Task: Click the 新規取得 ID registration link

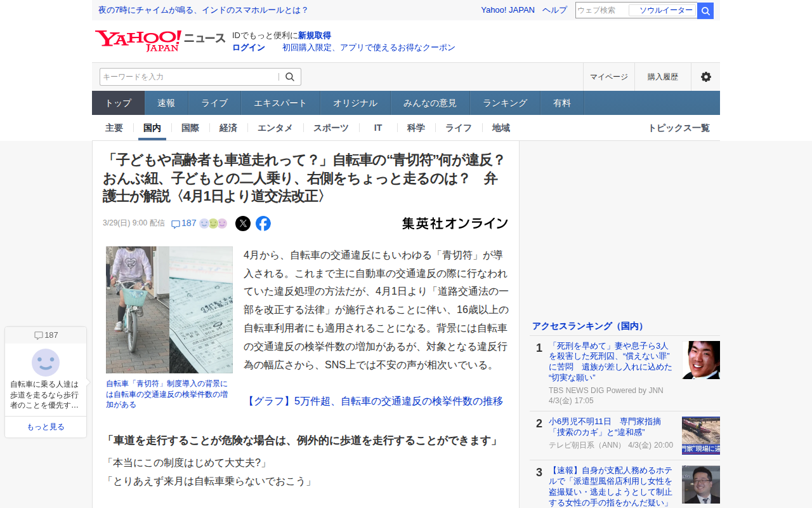Action: [x=315, y=36]
